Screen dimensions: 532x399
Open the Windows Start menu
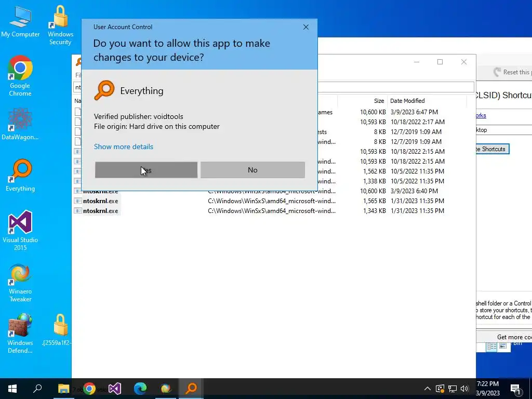click(12, 389)
